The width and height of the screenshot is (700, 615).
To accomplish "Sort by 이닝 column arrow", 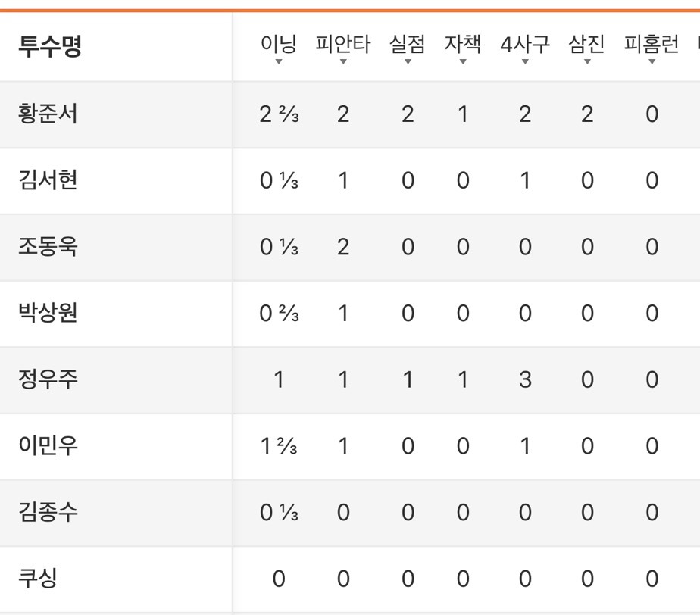I will point(279,61).
